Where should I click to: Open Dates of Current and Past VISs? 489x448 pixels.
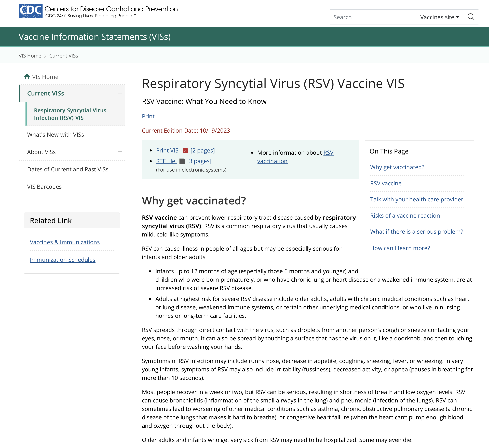click(68, 169)
